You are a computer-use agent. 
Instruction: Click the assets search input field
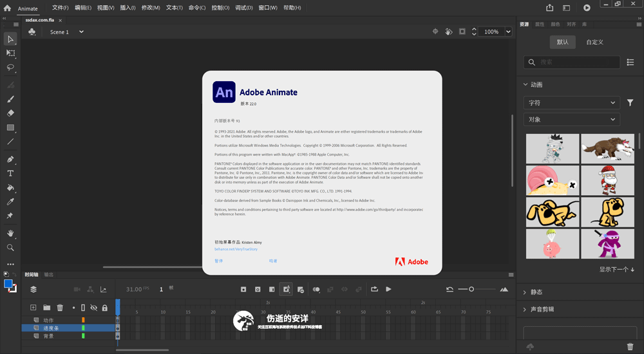click(x=572, y=62)
